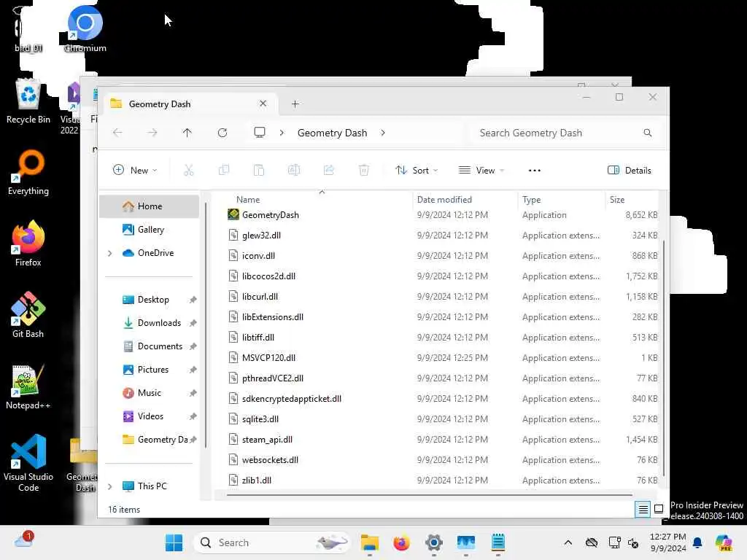The width and height of the screenshot is (747, 560).
Task: Open the See more ellipsis menu
Action: coord(535,171)
